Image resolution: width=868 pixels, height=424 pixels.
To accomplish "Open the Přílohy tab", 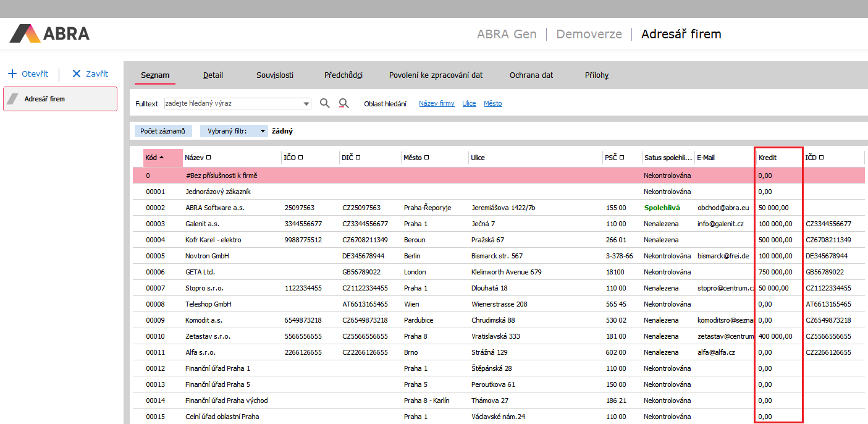I will pyautogui.click(x=596, y=75).
